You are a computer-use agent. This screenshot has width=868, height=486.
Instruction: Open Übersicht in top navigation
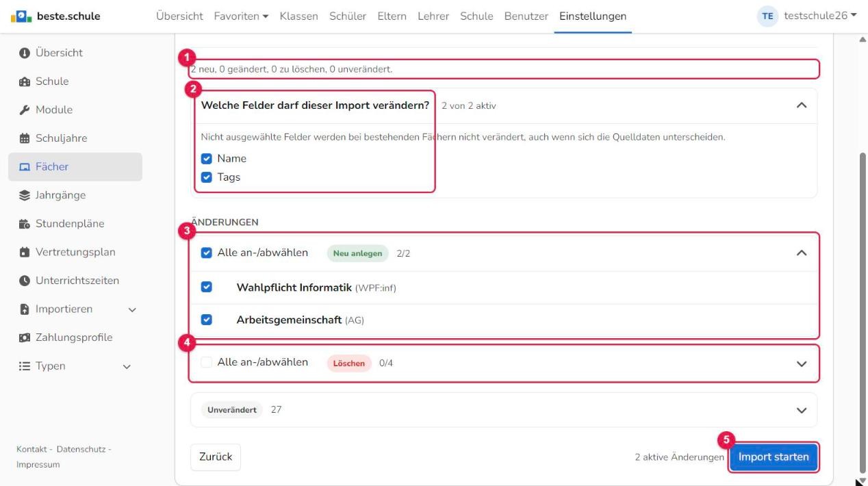coord(179,16)
